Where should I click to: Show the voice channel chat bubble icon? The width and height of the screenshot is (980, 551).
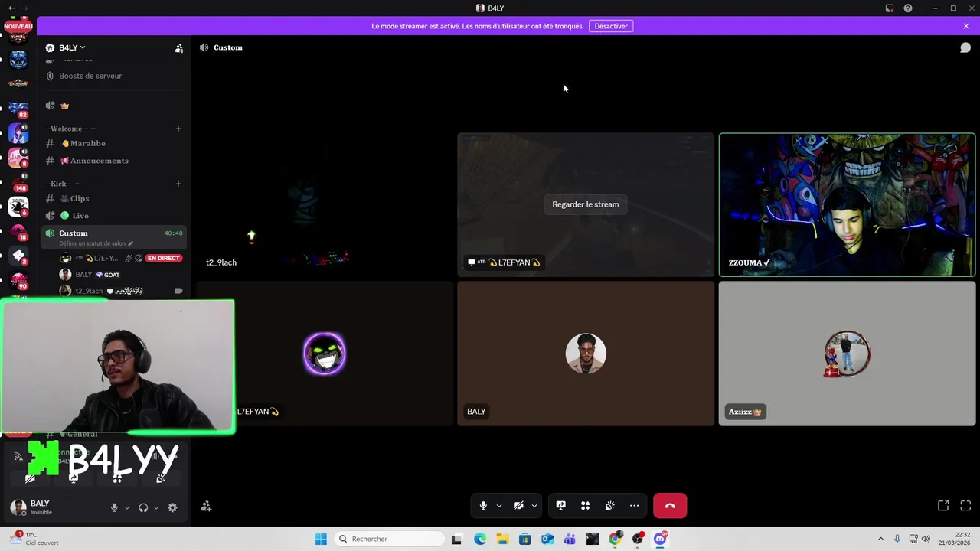[965, 47]
